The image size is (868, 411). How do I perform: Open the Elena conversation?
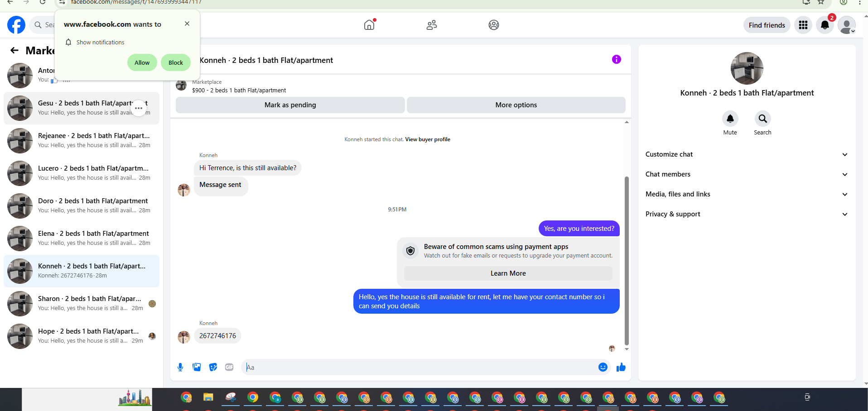(82, 239)
